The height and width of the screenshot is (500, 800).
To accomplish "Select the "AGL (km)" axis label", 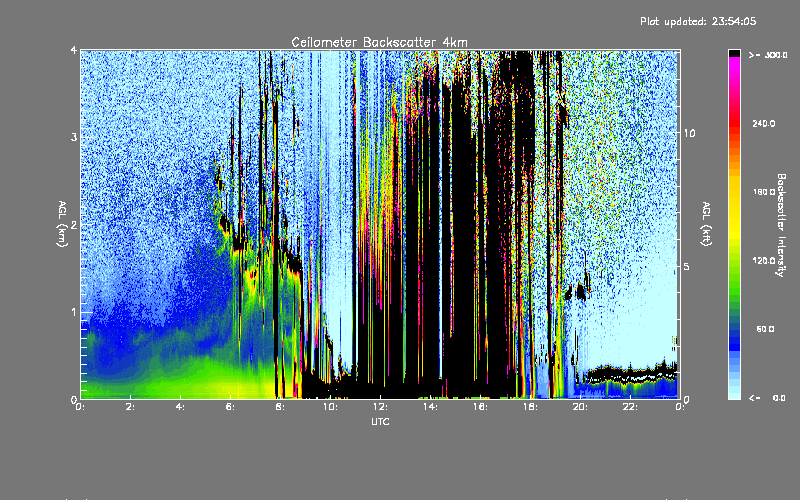I will 63,224.
